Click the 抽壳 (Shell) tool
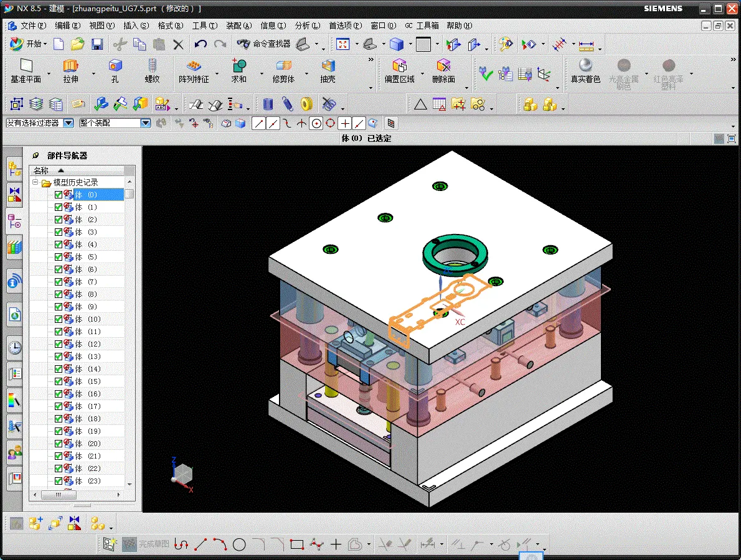This screenshot has width=741, height=560. (x=328, y=71)
